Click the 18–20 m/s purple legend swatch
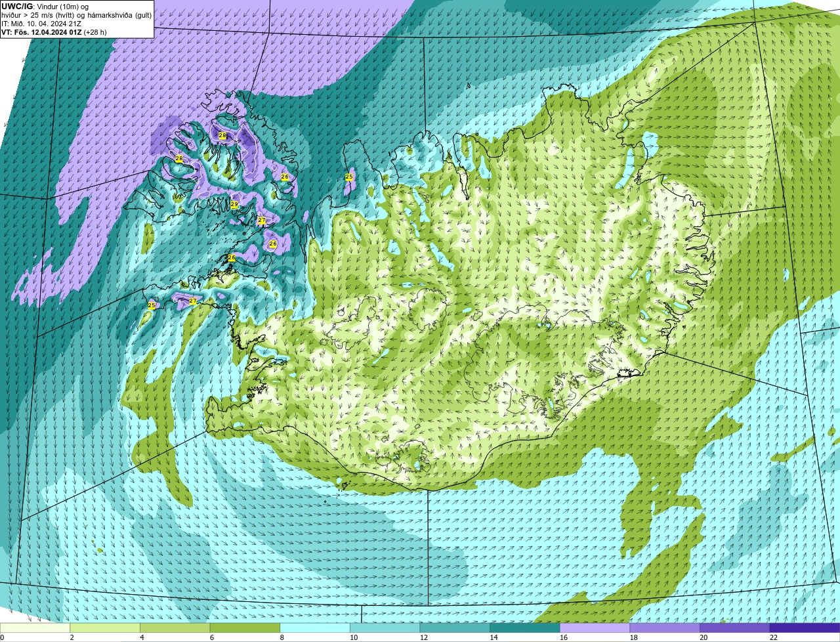The height and width of the screenshot is (642, 840). [664, 628]
